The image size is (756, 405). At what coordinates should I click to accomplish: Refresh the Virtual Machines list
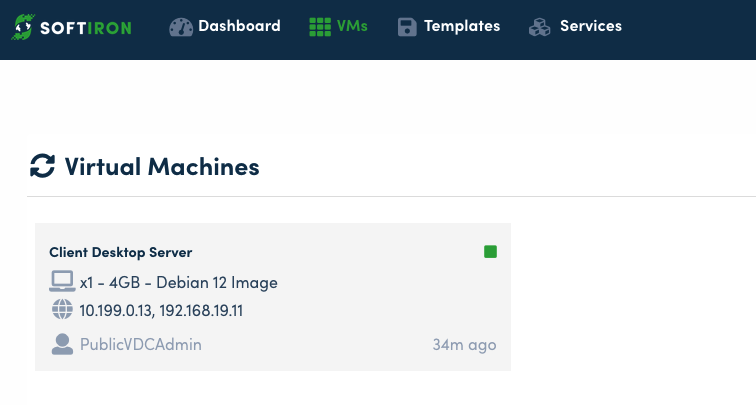(42, 166)
